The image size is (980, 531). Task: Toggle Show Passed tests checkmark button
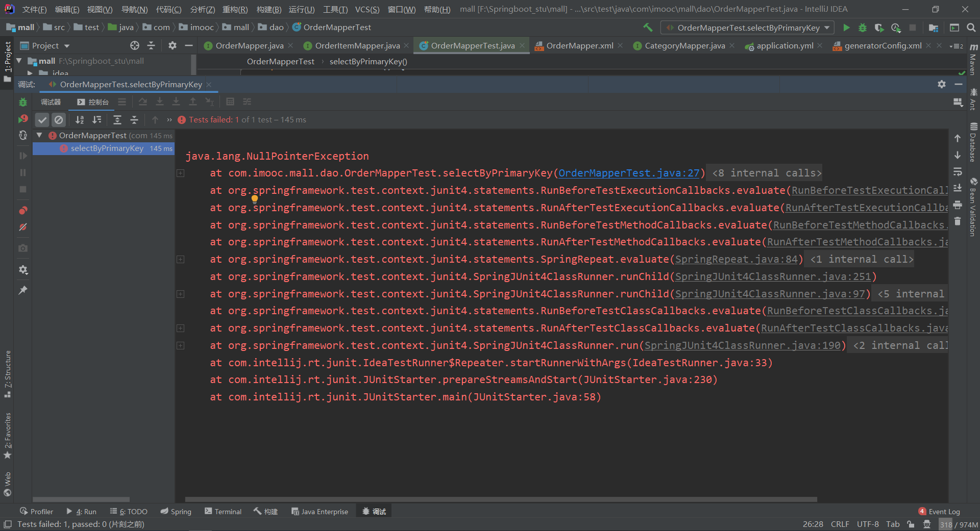point(42,120)
